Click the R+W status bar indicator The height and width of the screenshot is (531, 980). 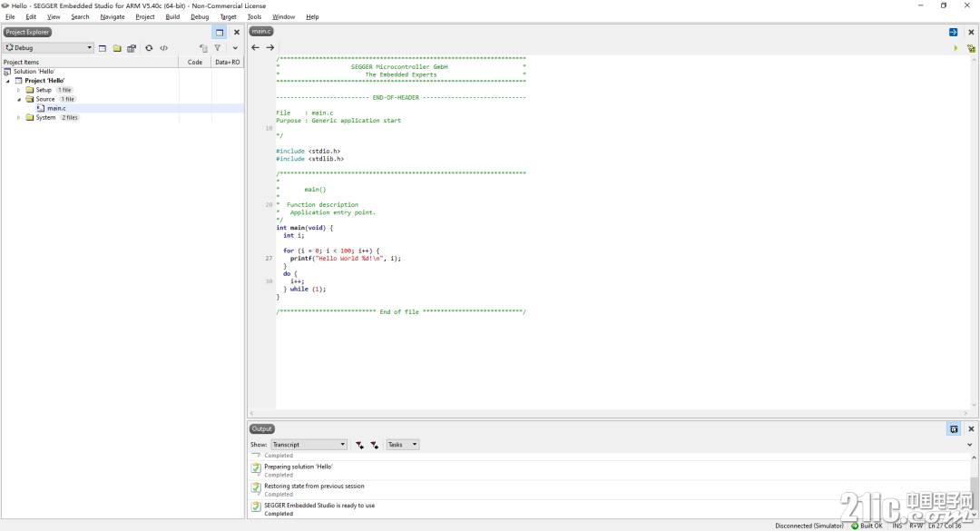coord(916,526)
